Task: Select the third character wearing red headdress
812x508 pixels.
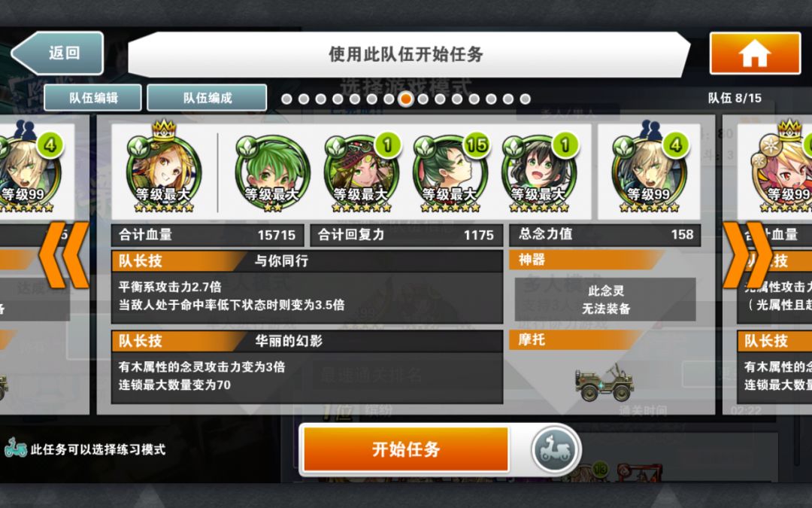Action: point(361,172)
